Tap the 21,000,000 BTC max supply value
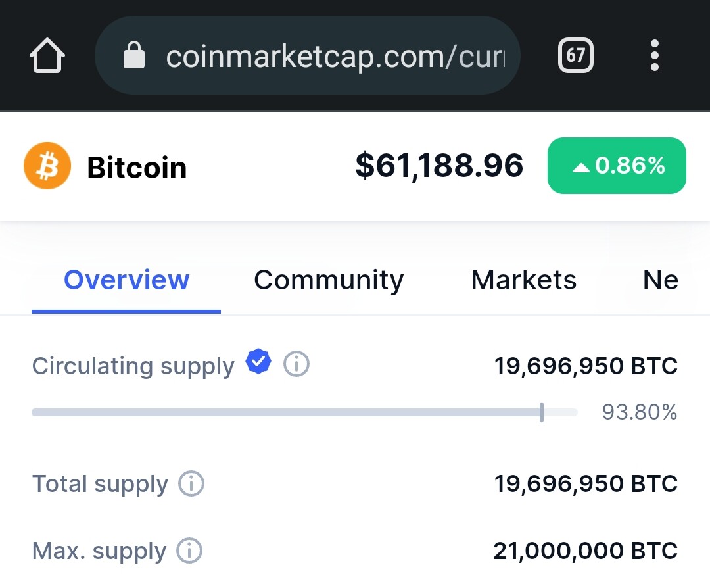 click(x=586, y=551)
